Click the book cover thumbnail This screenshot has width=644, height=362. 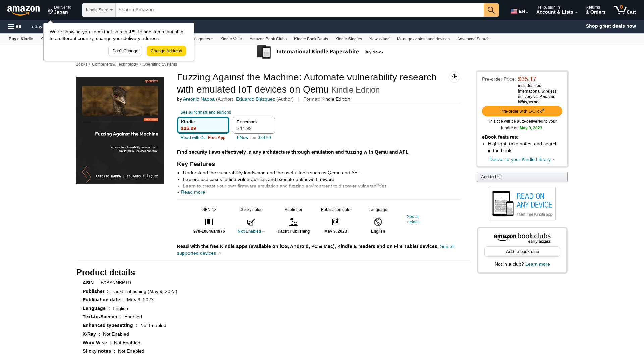[120, 130]
